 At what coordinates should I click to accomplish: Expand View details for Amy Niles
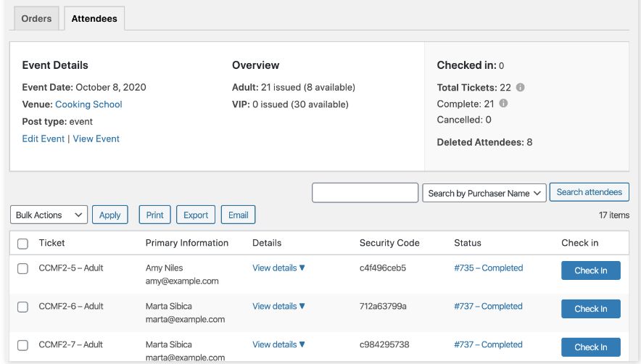click(278, 268)
